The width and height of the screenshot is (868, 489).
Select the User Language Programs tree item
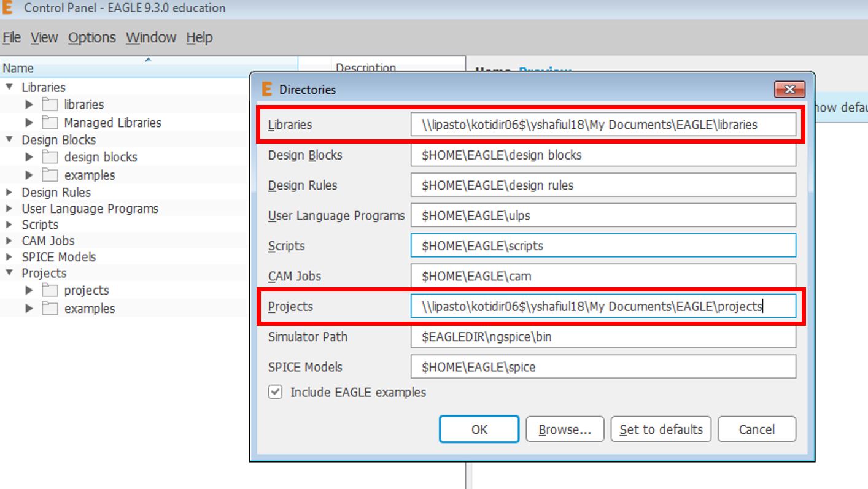pyautogui.click(x=90, y=209)
